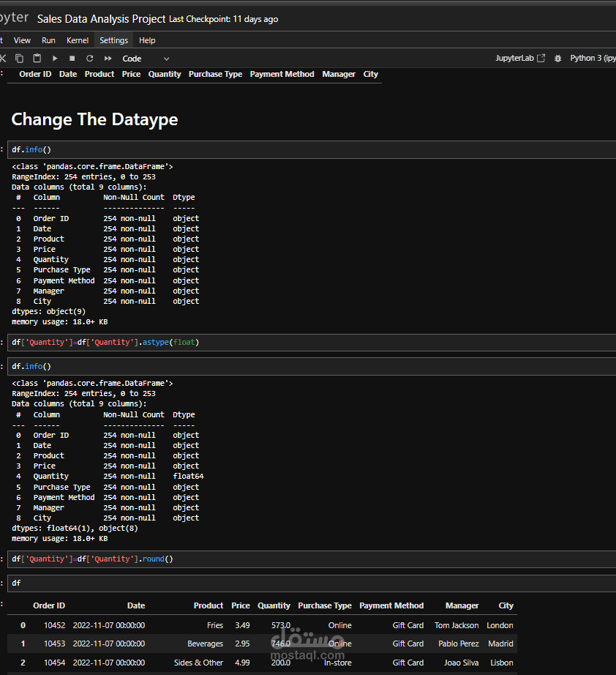
Task: Open the Help menu
Action: (x=147, y=40)
